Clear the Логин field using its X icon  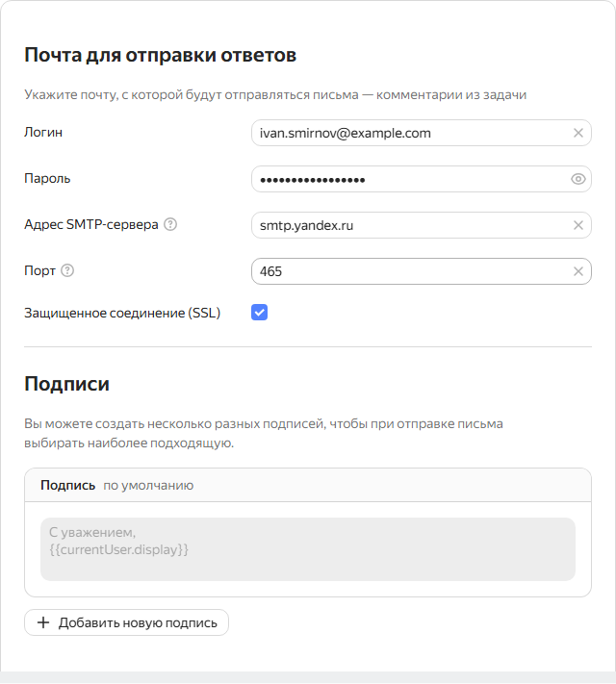578,133
